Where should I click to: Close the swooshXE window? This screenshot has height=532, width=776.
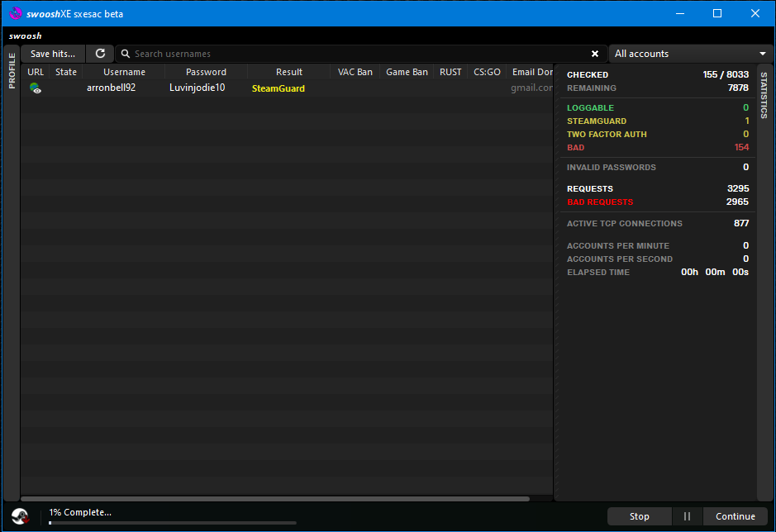[755, 13]
